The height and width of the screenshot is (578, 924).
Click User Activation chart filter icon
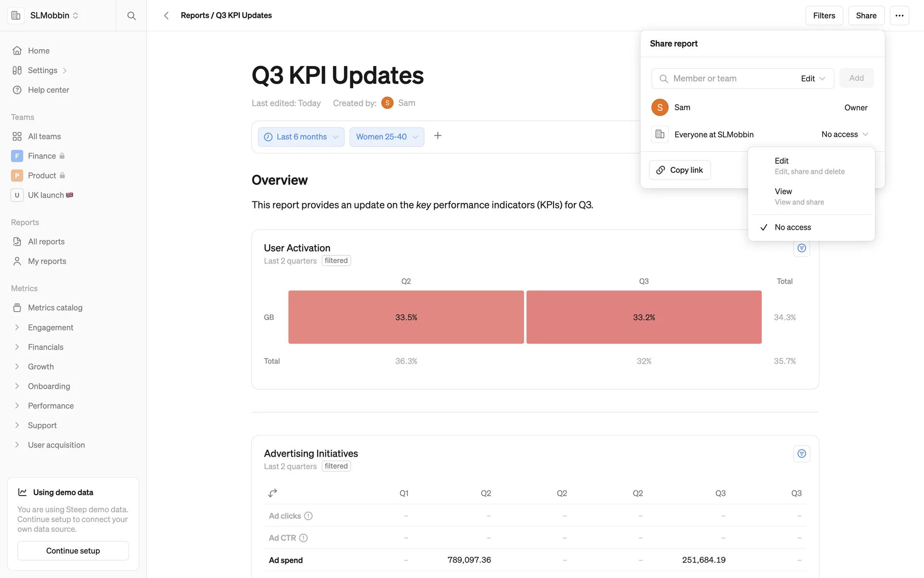[801, 248]
